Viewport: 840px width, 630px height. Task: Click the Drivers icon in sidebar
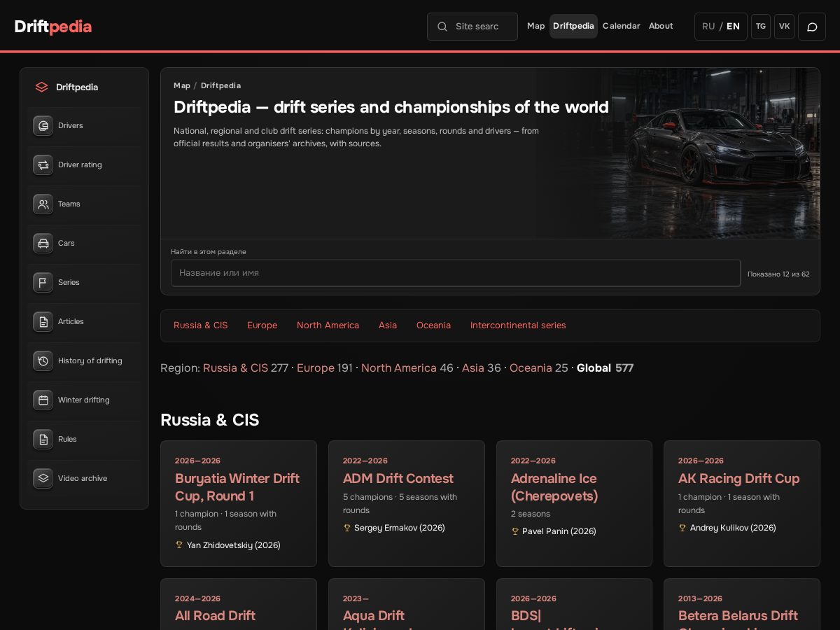43,126
